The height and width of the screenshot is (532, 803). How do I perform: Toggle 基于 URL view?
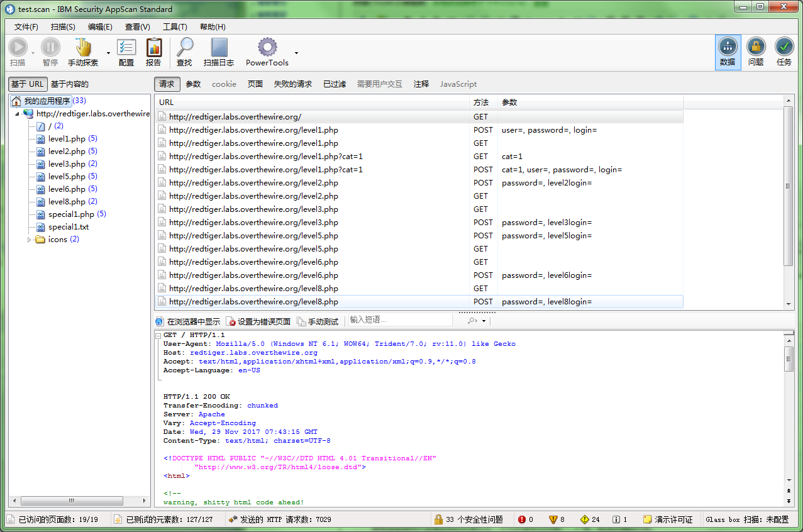[28, 84]
